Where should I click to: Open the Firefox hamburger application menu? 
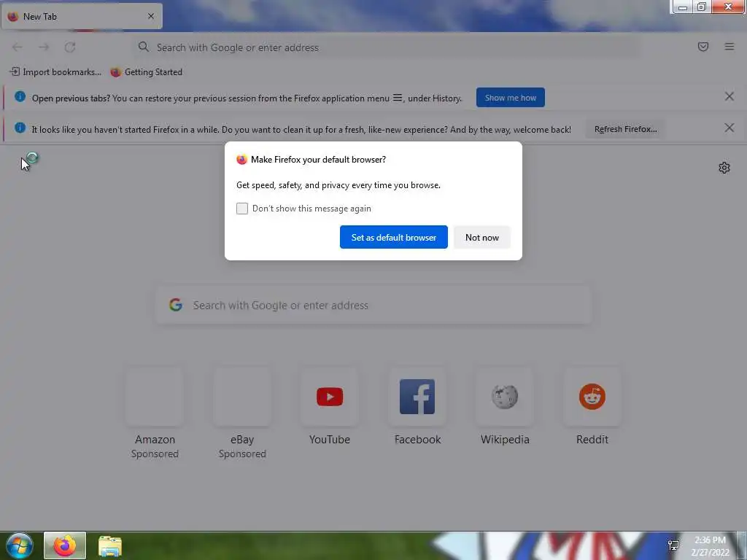point(729,47)
